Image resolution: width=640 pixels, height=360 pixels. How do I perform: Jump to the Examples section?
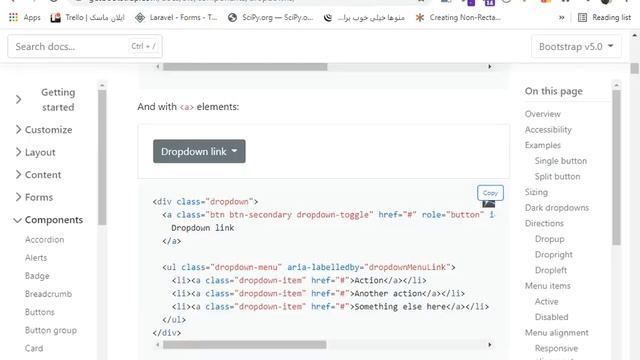tap(543, 145)
